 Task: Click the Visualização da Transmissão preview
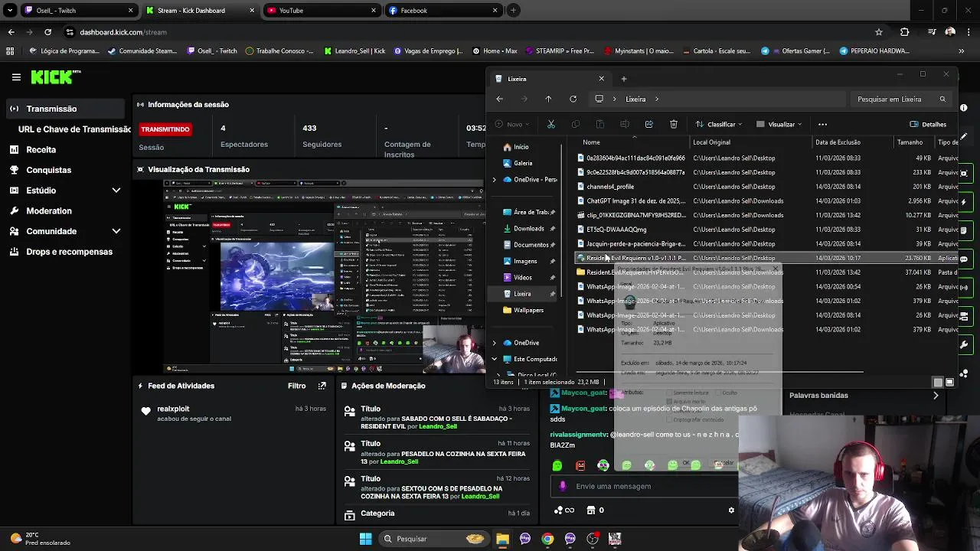click(x=325, y=276)
